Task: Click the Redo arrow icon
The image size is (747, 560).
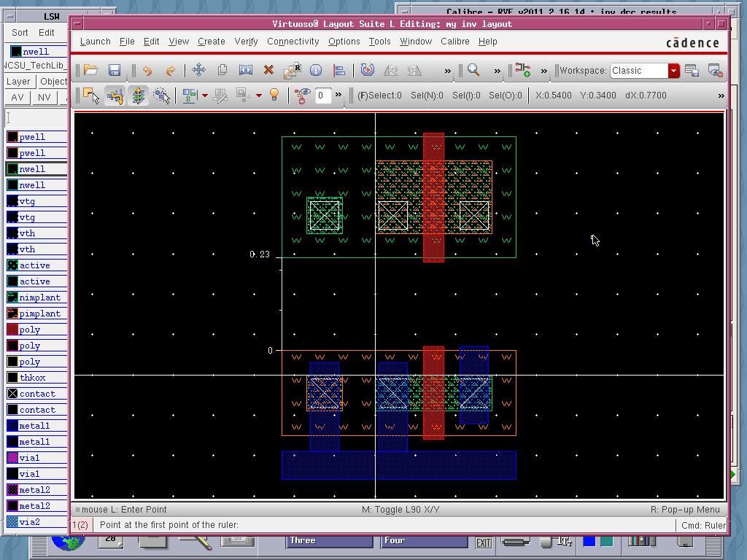Action: (x=170, y=71)
